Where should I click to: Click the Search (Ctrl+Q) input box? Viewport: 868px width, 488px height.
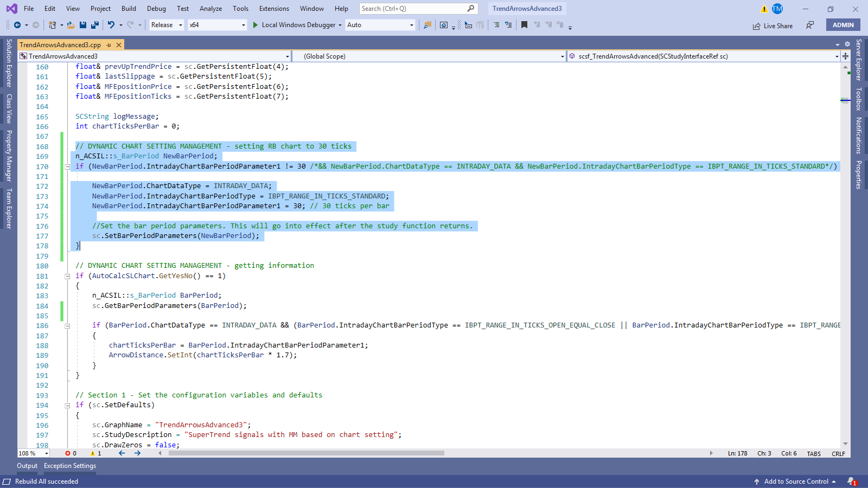(412, 9)
